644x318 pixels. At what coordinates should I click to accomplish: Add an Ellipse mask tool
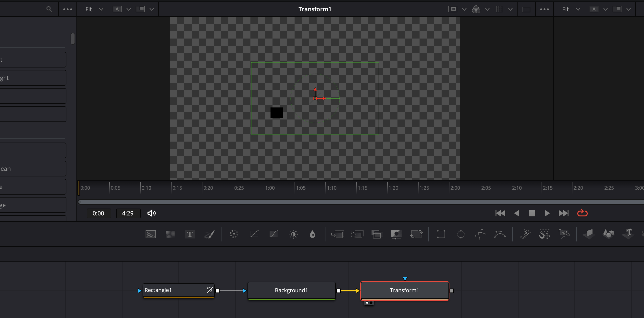461,234
